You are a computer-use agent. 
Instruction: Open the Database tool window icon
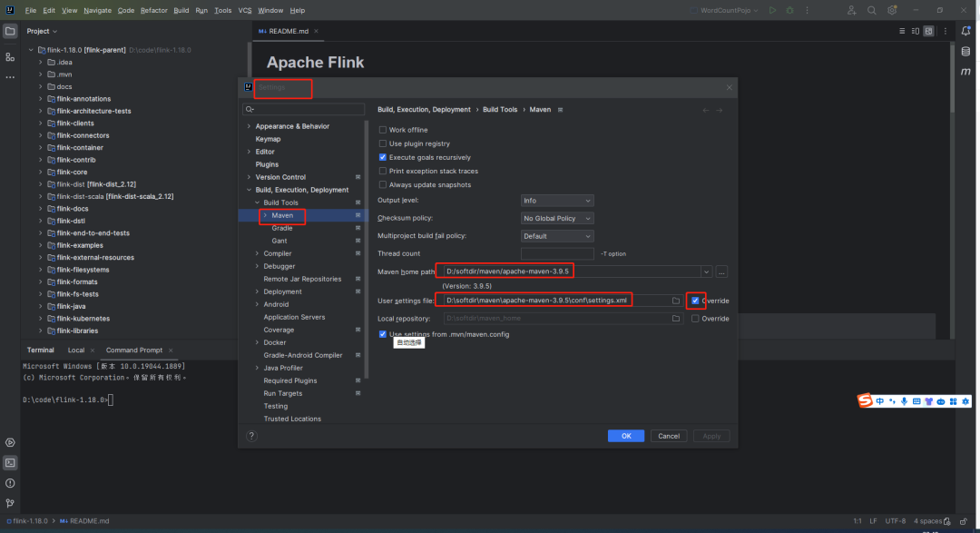point(965,51)
